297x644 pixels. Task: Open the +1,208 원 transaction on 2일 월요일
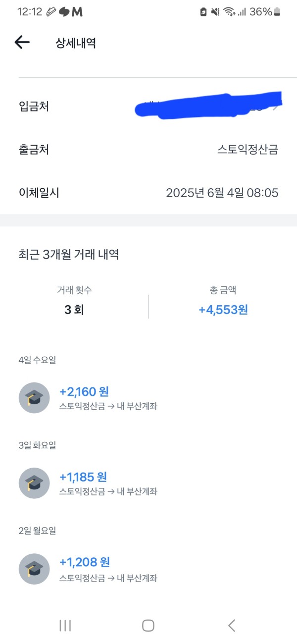pos(148,569)
